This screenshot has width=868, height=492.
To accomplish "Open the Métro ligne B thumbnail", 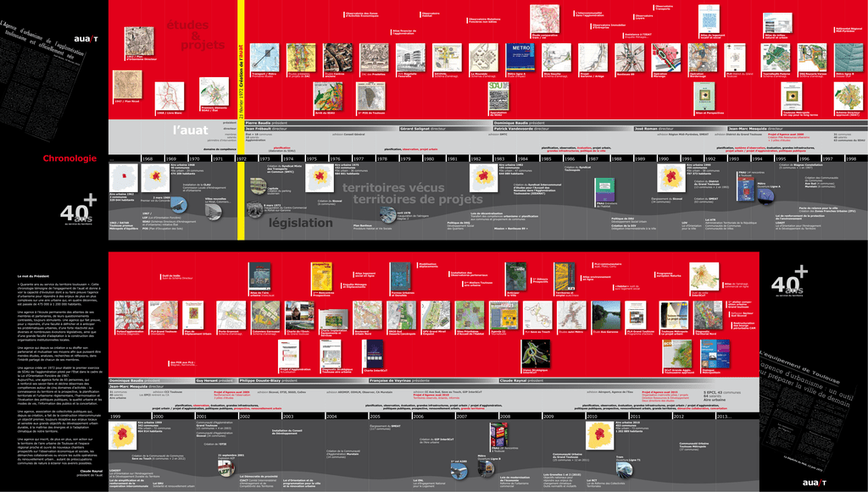I will (848, 58).
